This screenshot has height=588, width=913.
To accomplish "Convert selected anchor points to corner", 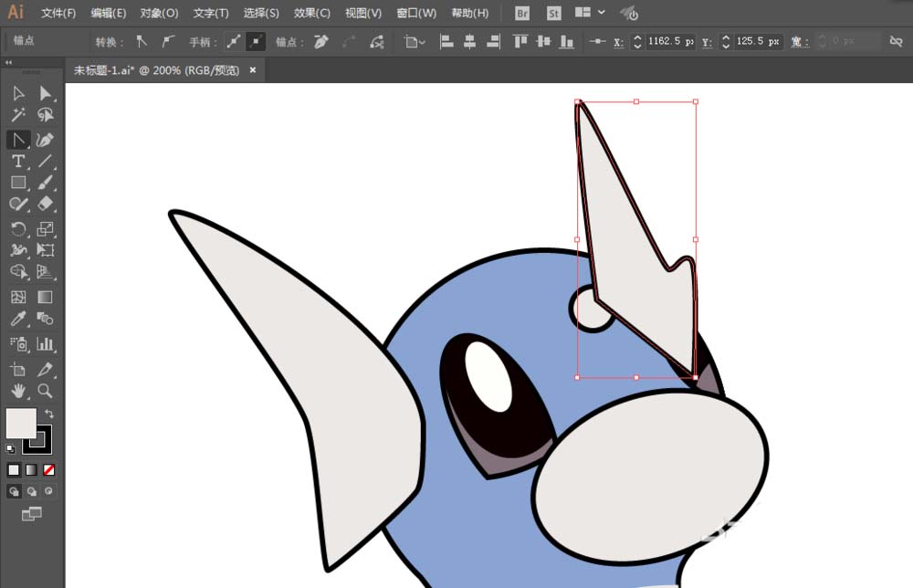I will click(x=142, y=41).
